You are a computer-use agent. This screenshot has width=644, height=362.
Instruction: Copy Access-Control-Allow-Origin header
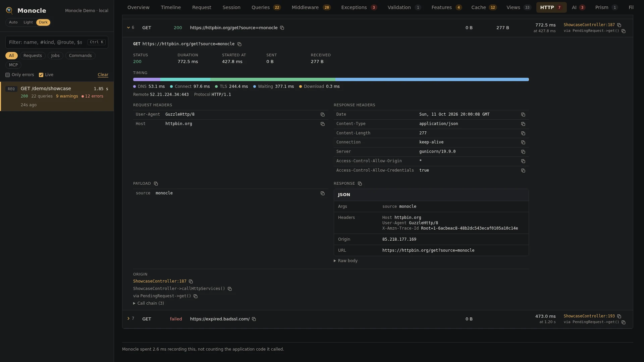[523, 161]
